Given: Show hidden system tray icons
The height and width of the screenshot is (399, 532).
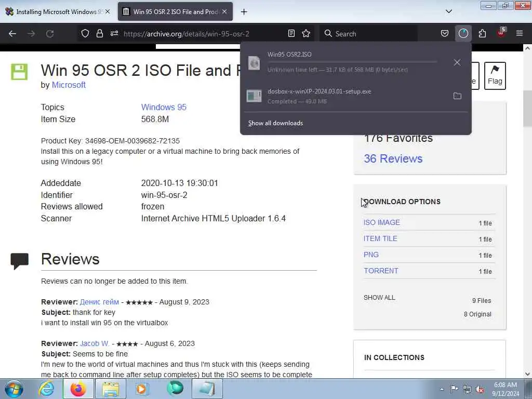Looking at the screenshot, I should point(442,389).
